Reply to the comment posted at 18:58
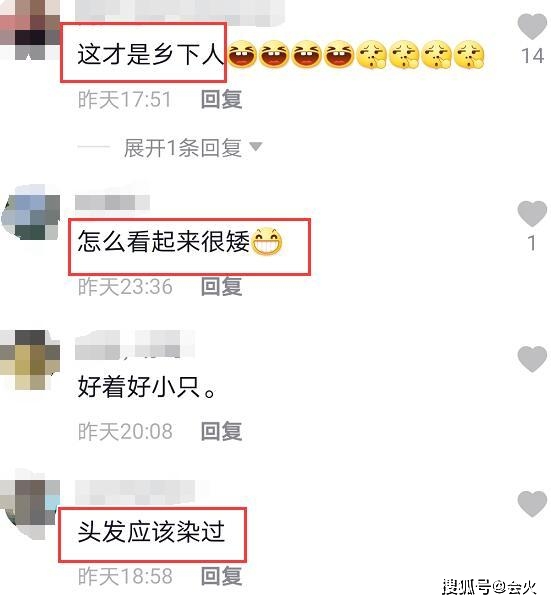The height and width of the screenshot is (604, 551). click(222, 576)
